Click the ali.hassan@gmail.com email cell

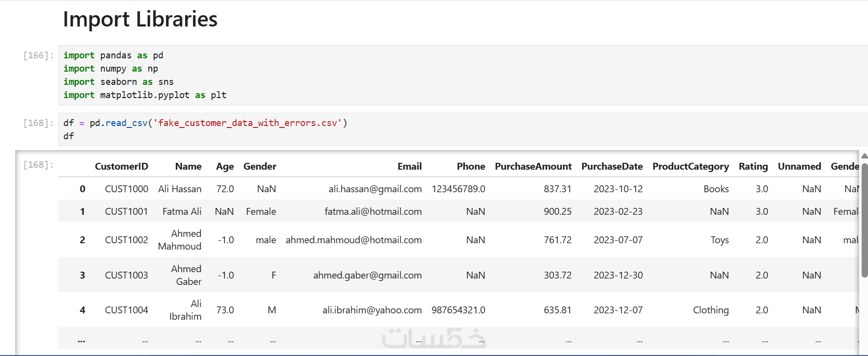(x=375, y=189)
